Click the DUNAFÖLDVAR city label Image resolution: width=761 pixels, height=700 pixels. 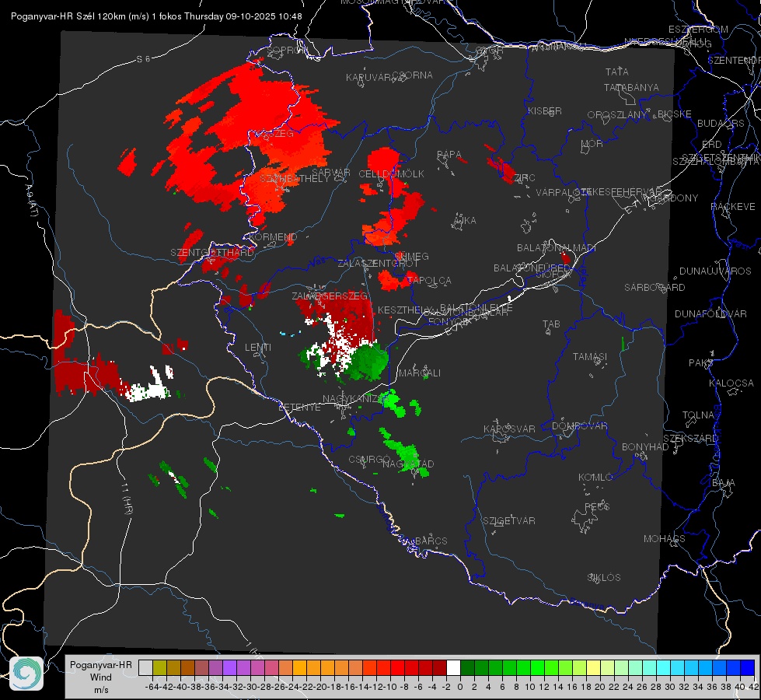(710, 313)
